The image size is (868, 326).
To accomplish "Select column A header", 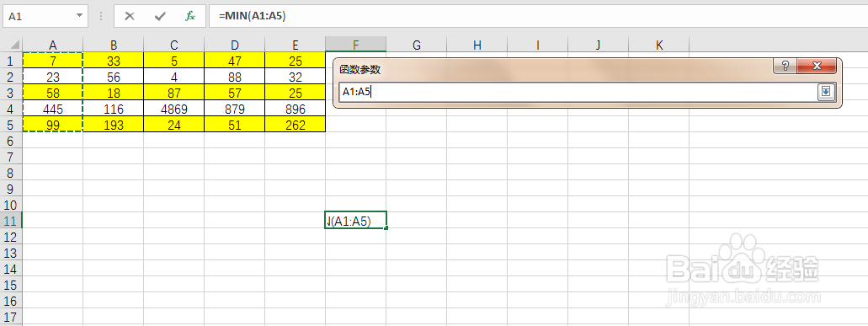I will [52, 45].
